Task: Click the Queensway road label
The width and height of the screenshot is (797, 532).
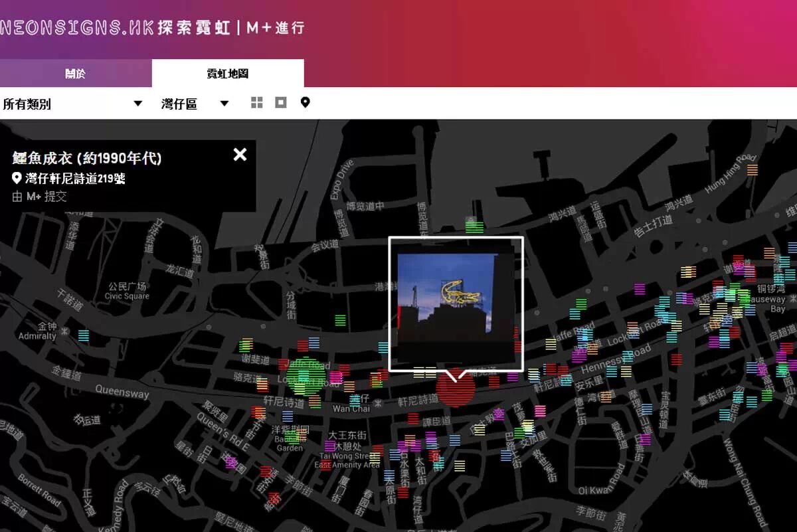Action: [122, 392]
